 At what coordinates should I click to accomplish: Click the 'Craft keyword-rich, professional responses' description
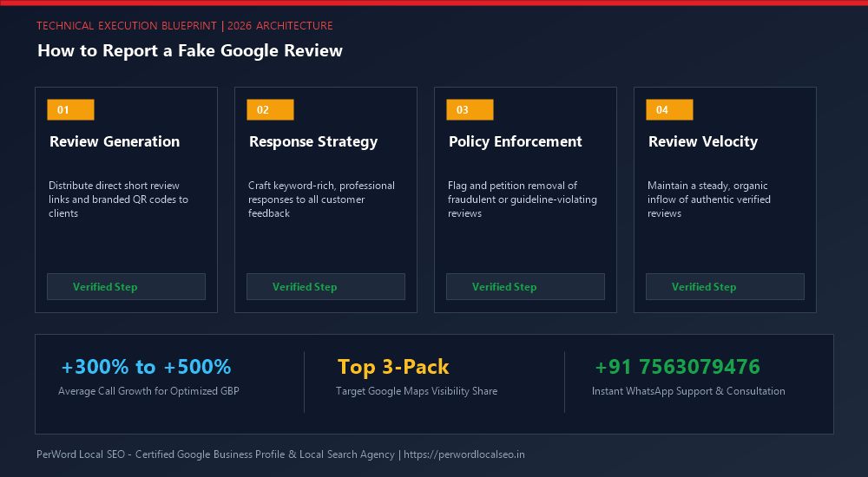[322, 199]
